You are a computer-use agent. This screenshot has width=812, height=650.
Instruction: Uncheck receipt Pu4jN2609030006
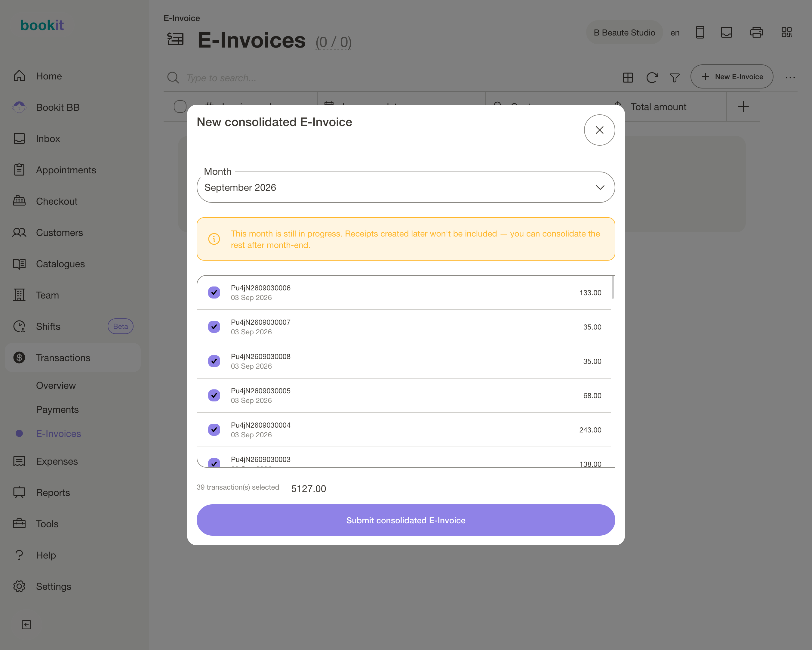click(214, 292)
